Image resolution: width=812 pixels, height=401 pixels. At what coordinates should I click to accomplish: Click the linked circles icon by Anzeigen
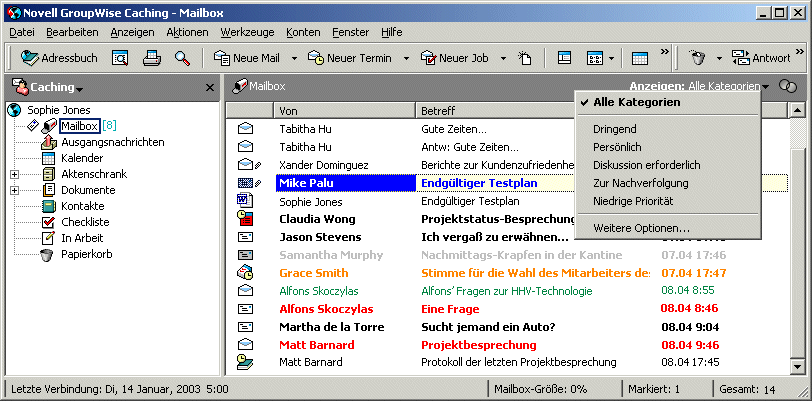coord(788,87)
